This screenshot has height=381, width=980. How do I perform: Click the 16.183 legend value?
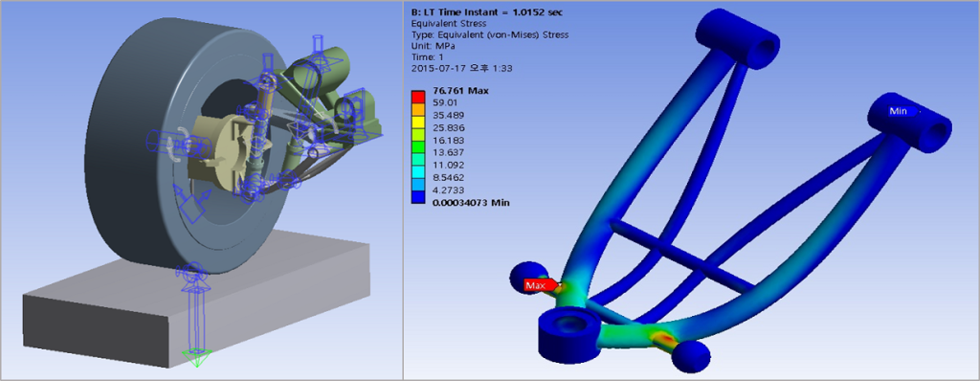448,140
